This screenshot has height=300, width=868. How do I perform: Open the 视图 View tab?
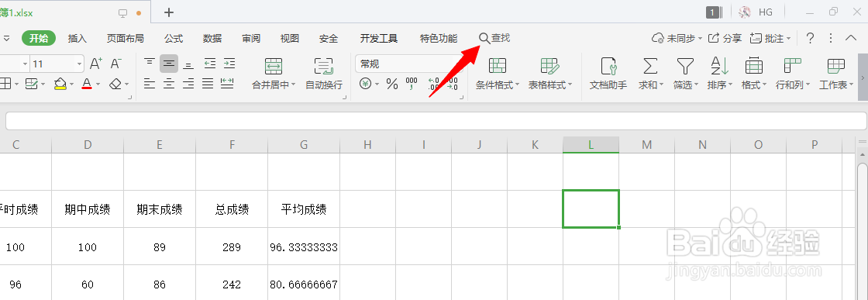click(x=290, y=38)
